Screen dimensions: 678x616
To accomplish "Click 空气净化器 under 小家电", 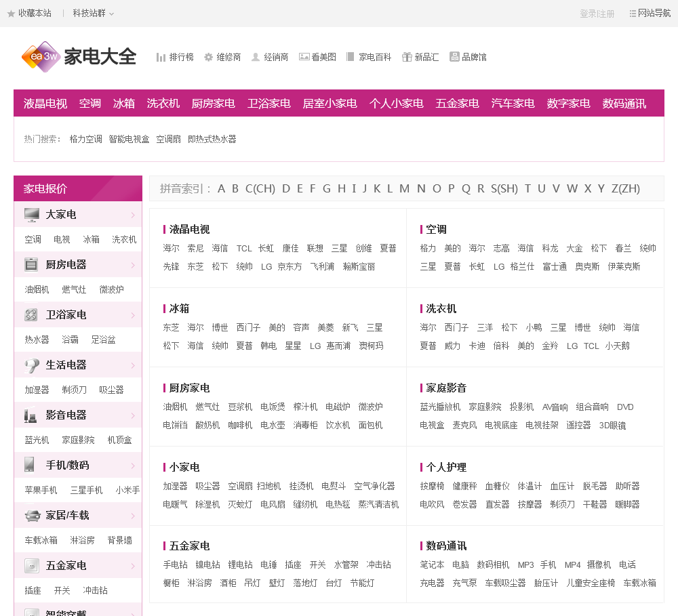I will [x=374, y=486].
